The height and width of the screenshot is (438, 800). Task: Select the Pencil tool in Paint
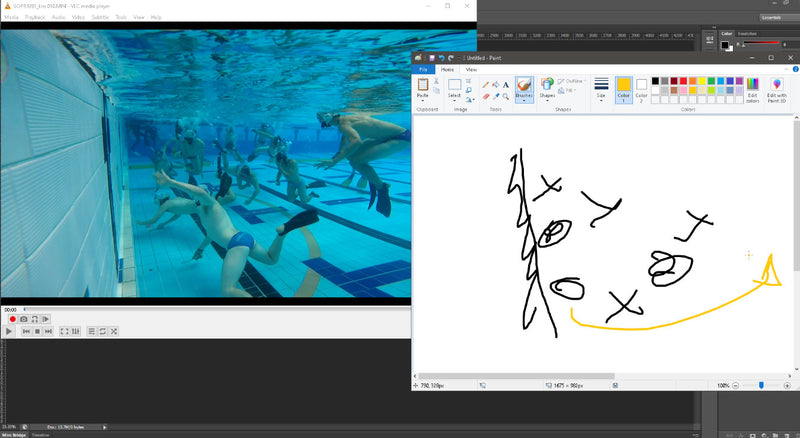(486, 85)
